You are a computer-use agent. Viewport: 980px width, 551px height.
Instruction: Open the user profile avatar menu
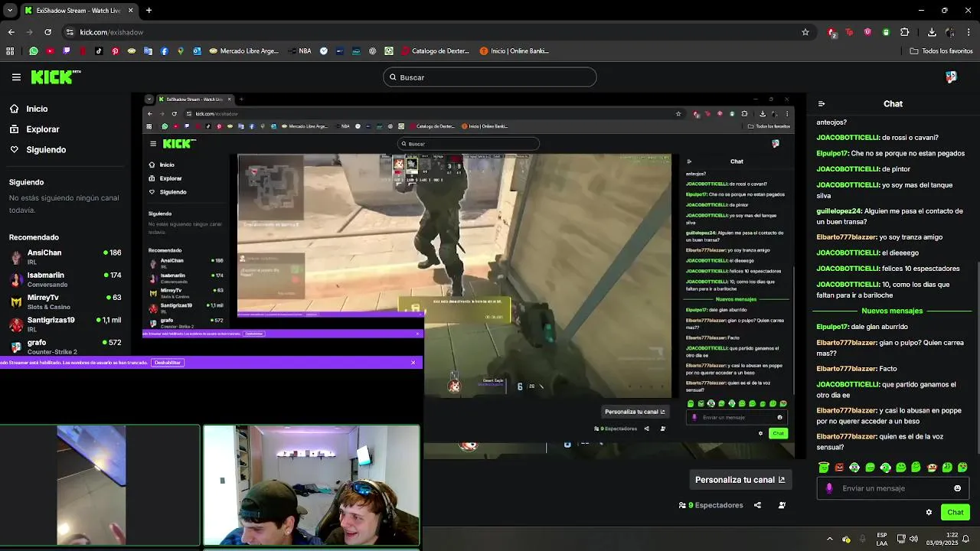(x=951, y=77)
